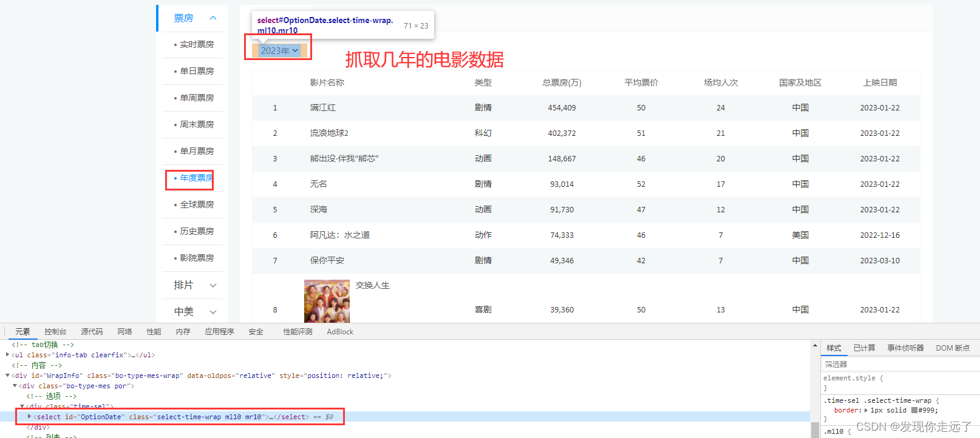Switch to the 性能评测 DevTools tab
The image size is (980, 438).
[298, 332]
